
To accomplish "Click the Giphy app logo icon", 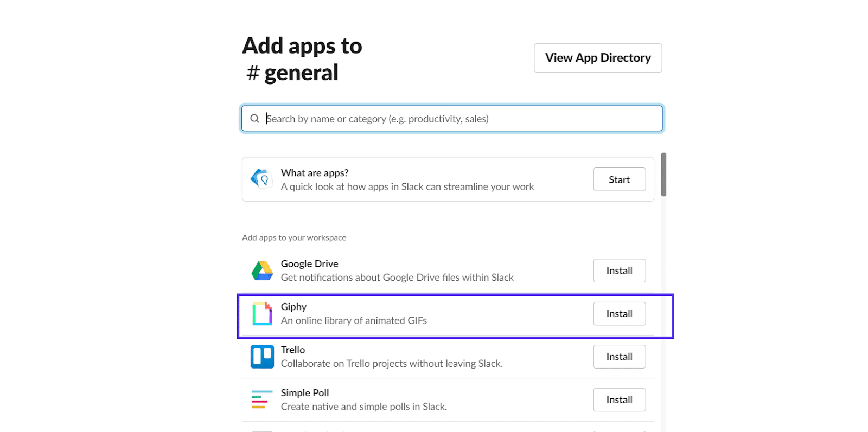I will coord(262,313).
